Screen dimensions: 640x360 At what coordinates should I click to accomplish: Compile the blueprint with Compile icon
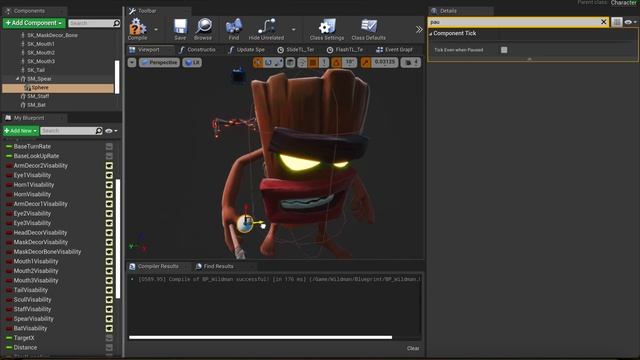(x=138, y=28)
